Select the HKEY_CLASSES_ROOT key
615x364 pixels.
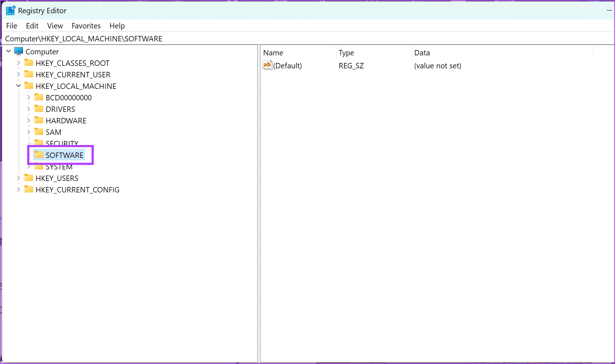pyautogui.click(x=72, y=63)
